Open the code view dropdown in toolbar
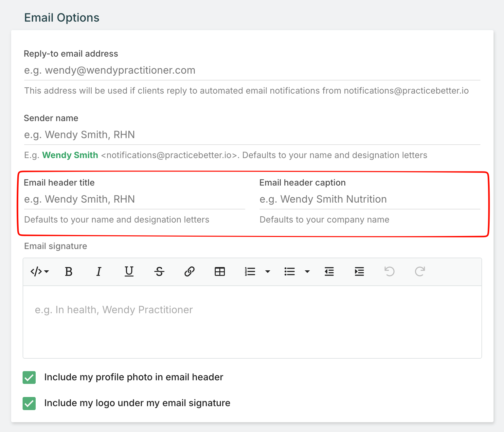The height and width of the screenshot is (432, 504). pyautogui.click(x=40, y=272)
